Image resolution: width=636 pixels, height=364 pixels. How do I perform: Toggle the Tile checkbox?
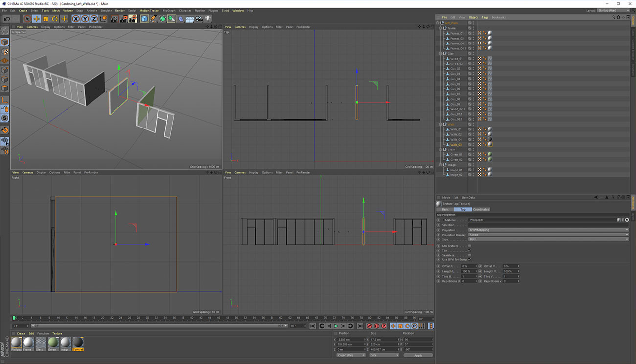470,250
